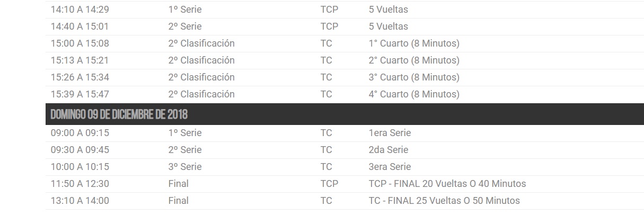644x224 pixels.
Task: Select 1° Cuarto (8 Minutos) description
Action: click(x=414, y=43)
